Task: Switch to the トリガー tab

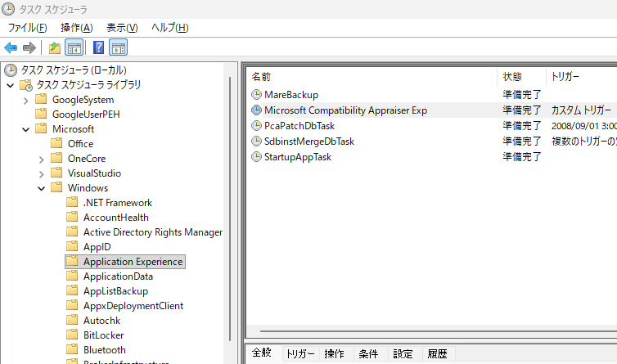Action: pos(299,354)
